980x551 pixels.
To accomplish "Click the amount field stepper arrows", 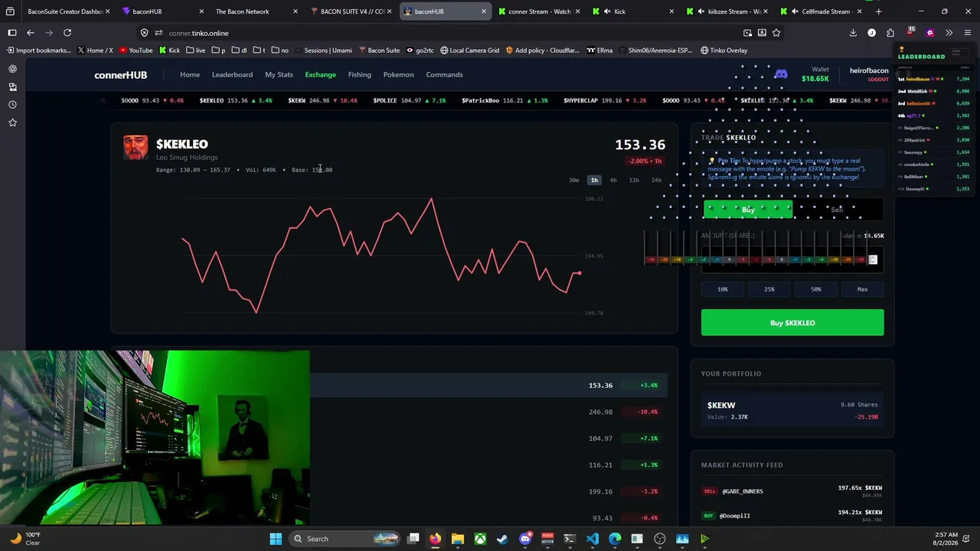I will pos(872,260).
